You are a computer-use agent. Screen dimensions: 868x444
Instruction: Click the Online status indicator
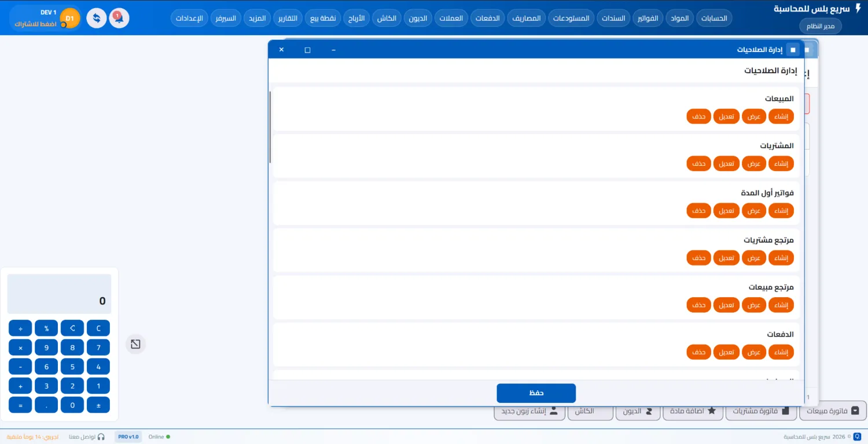[x=160, y=437]
